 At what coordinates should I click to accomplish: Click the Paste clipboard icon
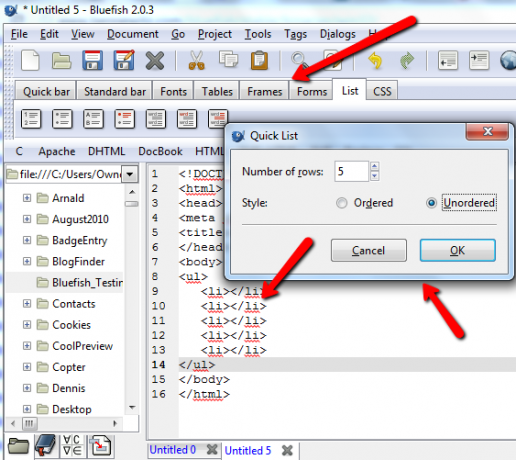[x=259, y=60]
